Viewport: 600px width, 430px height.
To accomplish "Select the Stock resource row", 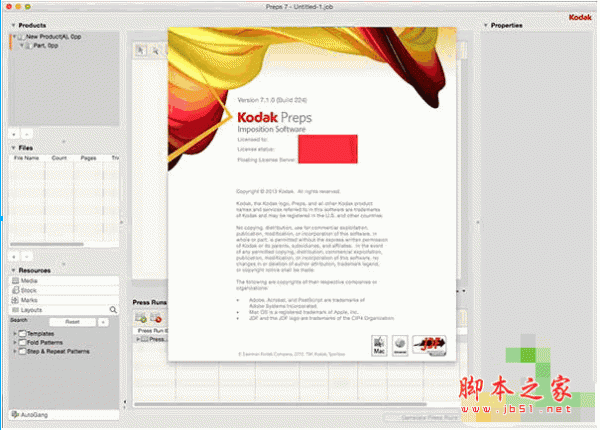I will (x=64, y=290).
